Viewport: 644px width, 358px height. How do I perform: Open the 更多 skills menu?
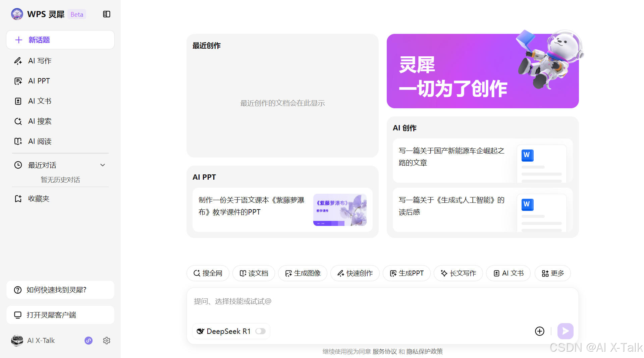point(553,273)
